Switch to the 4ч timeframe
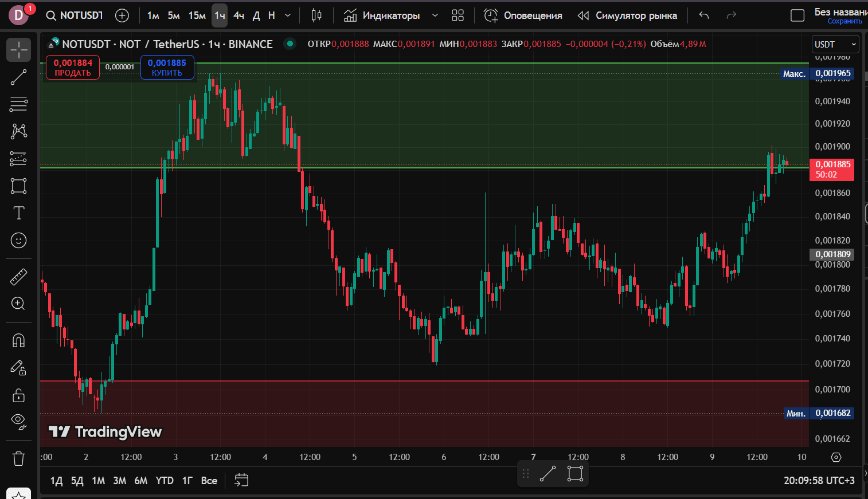The width and height of the screenshot is (868, 499). pos(238,15)
